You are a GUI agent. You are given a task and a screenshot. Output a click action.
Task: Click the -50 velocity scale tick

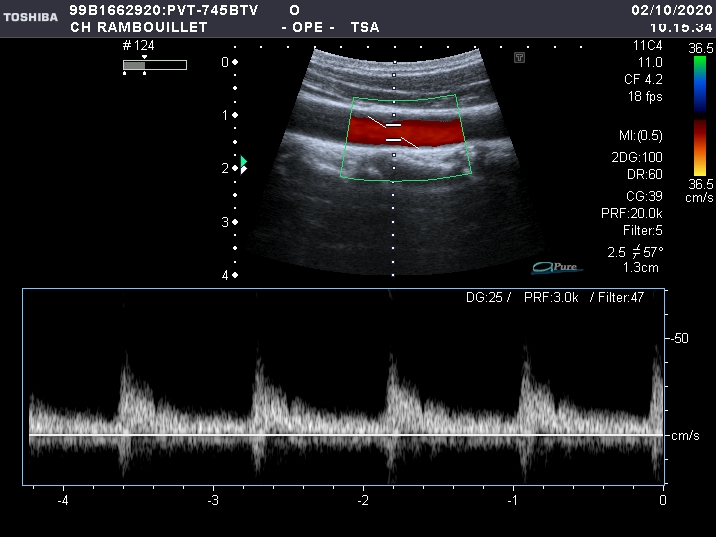pyautogui.click(x=680, y=339)
